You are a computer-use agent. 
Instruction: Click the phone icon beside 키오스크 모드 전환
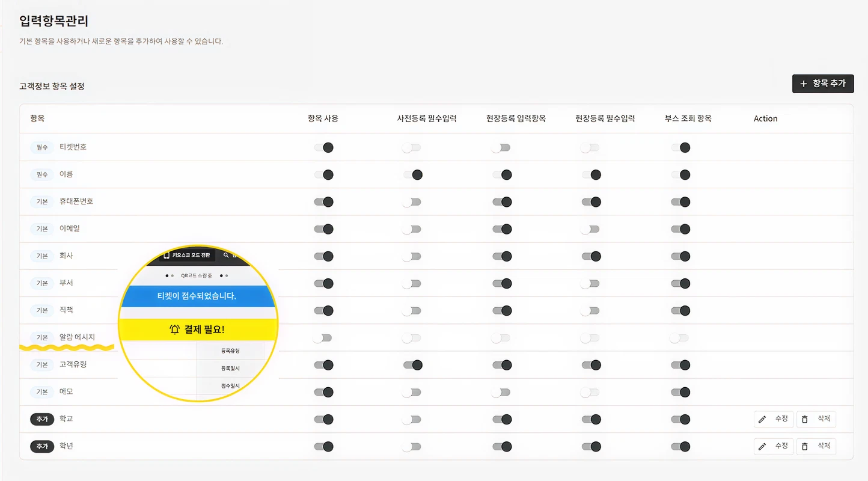pos(167,256)
